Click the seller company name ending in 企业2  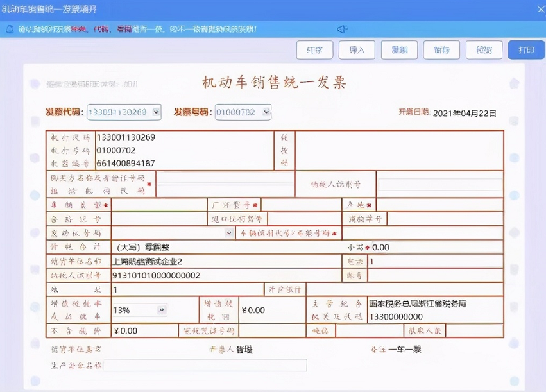[x=148, y=262]
